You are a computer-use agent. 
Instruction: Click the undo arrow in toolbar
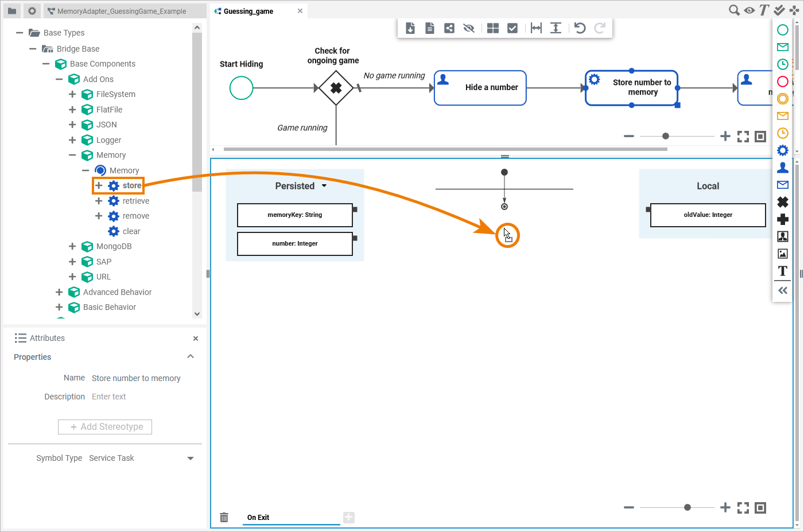(x=580, y=28)
